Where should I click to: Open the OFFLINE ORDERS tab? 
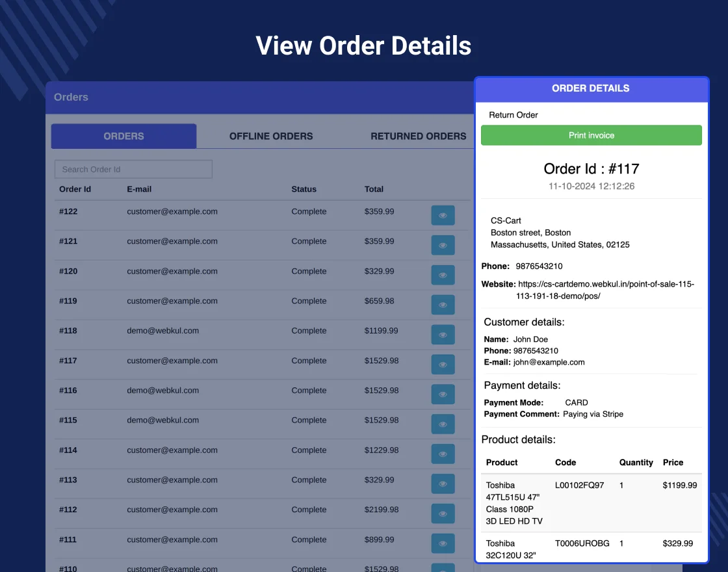pos(271,136)
